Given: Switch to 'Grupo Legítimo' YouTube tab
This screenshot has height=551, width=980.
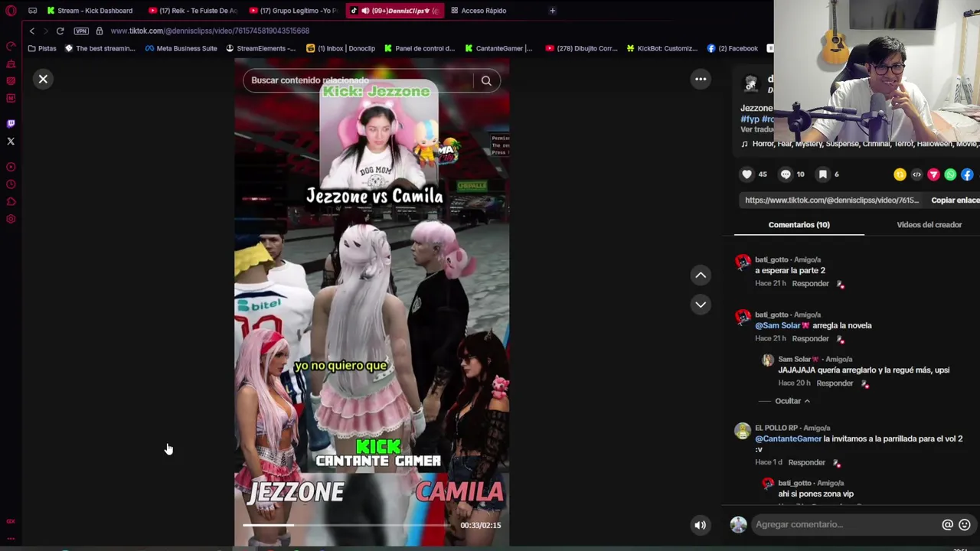Looking at the screenshot, I should (293, 11).
